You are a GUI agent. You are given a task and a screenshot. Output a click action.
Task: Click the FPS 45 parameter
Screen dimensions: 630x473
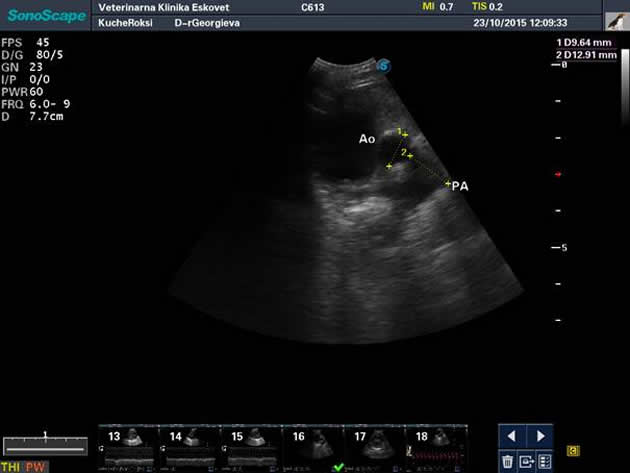tap(25, 43)
